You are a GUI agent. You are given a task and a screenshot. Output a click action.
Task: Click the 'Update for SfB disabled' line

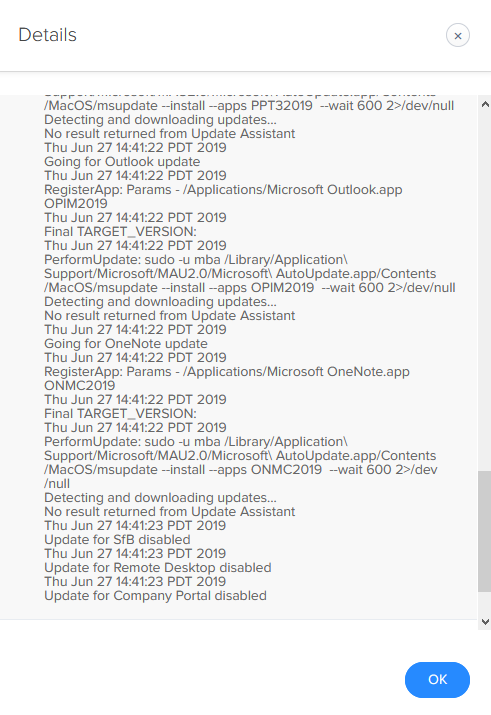pyautogui.click(x=117, y=540)
